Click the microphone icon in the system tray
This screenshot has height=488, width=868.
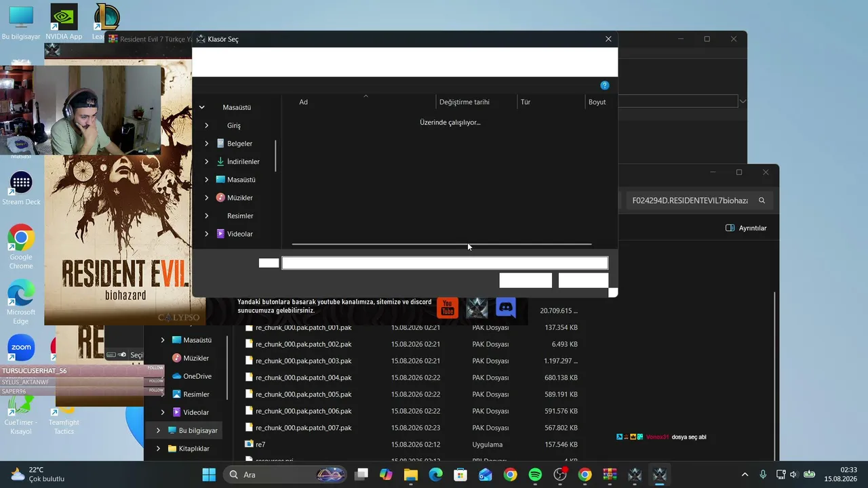click(x=763, y=474)
